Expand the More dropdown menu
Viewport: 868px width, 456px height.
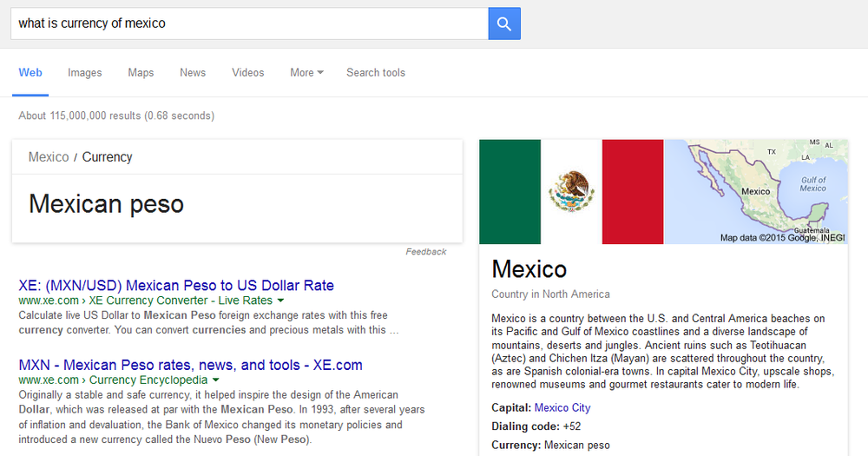tap(306, 73)
